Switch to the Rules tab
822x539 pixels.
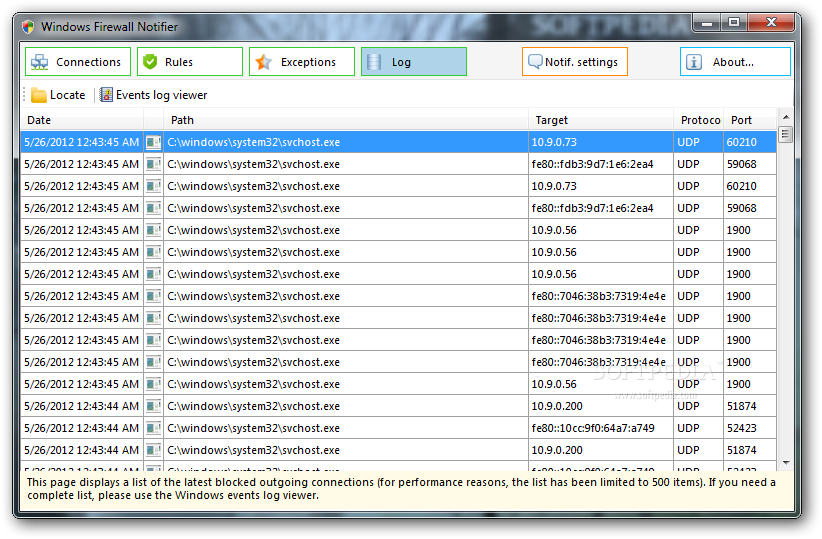pyautogui.click(x=190, y=62)
